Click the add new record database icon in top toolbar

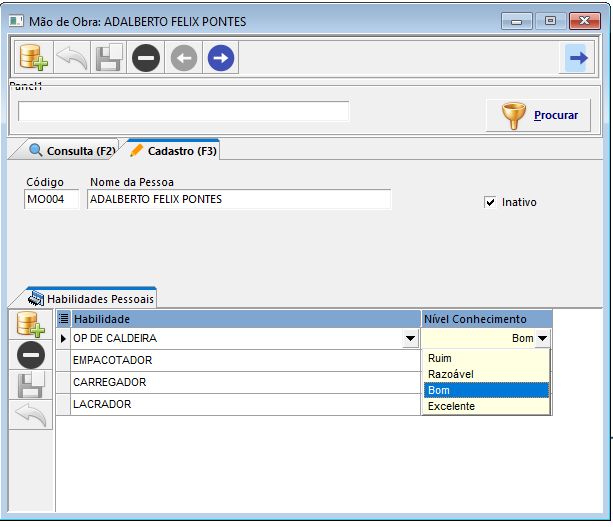coord(34,58)
